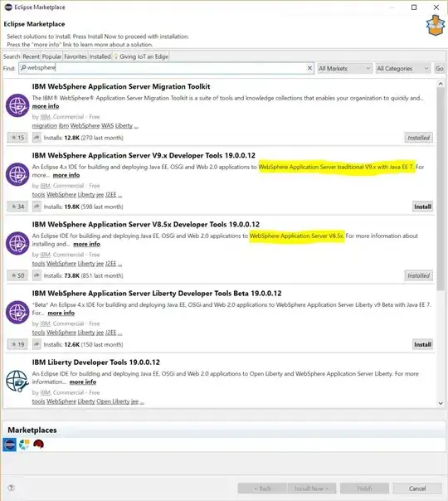Click the Back button
The height and width of the screenshot is (501, 448).
click(x=262, y=489)
